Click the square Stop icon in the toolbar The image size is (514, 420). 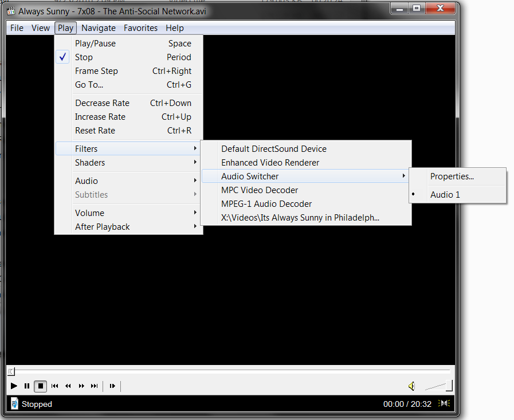point(40,386)
